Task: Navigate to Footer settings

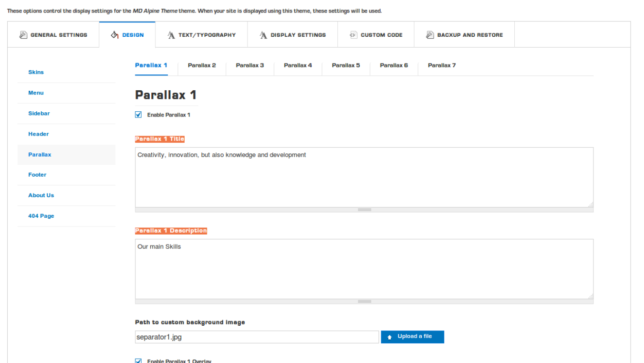Action: click(x=37, y=174)
